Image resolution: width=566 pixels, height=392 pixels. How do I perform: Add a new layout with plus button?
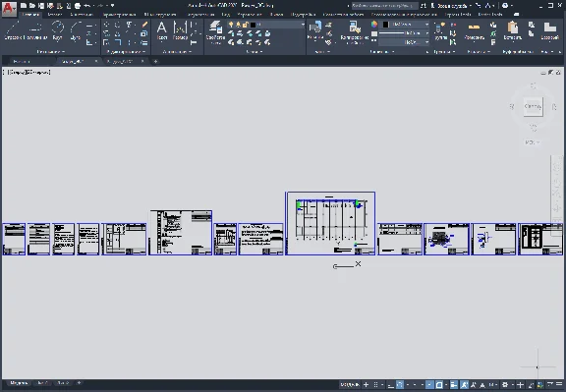(79, 383)
